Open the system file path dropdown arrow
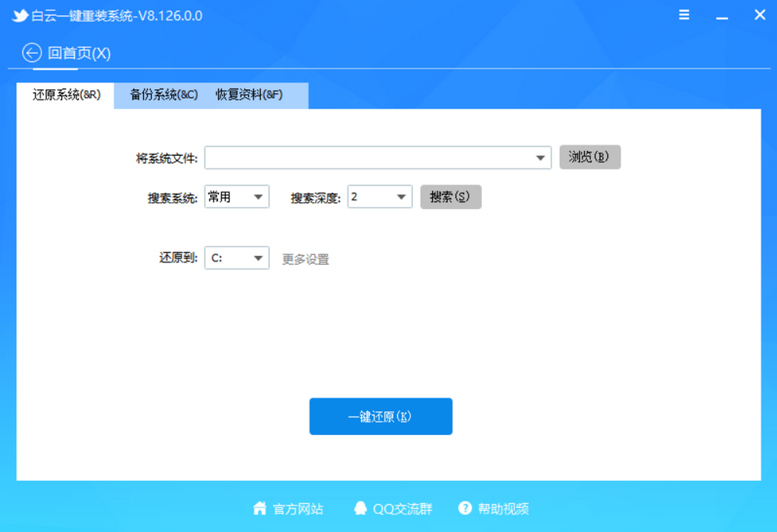The image size is (777, 532). point(541,157)
